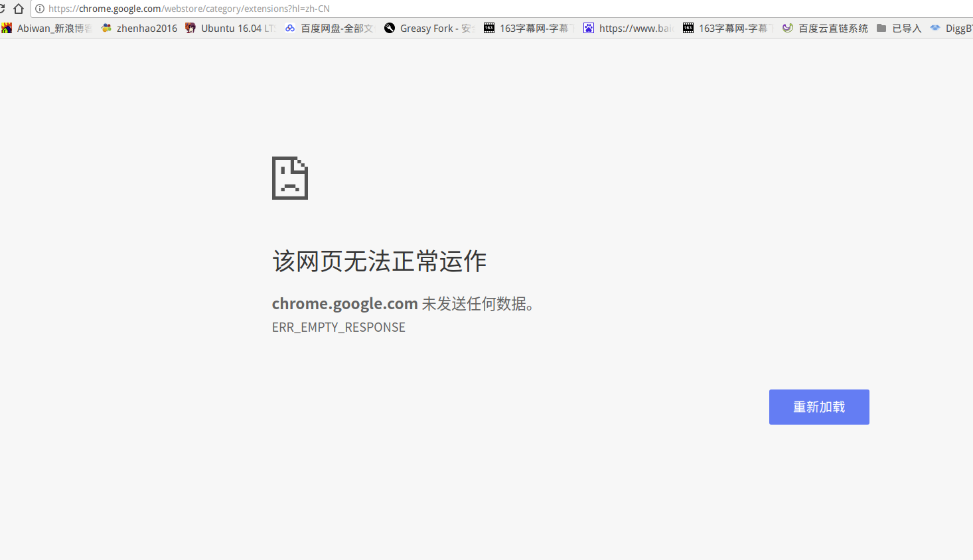Click the second 163字幕网 bookmark favicon
973x560 pixels.
point(688,28)
